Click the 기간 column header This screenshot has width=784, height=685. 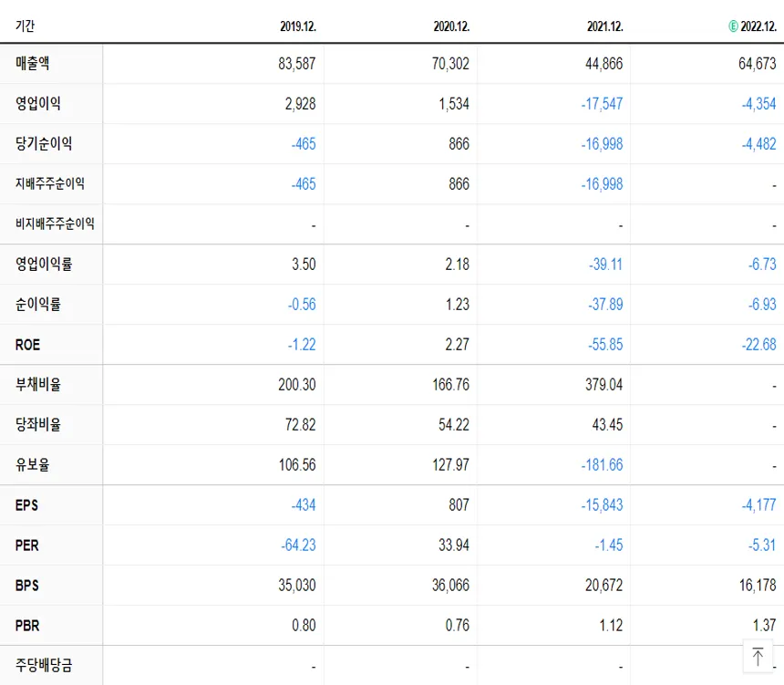25,26
